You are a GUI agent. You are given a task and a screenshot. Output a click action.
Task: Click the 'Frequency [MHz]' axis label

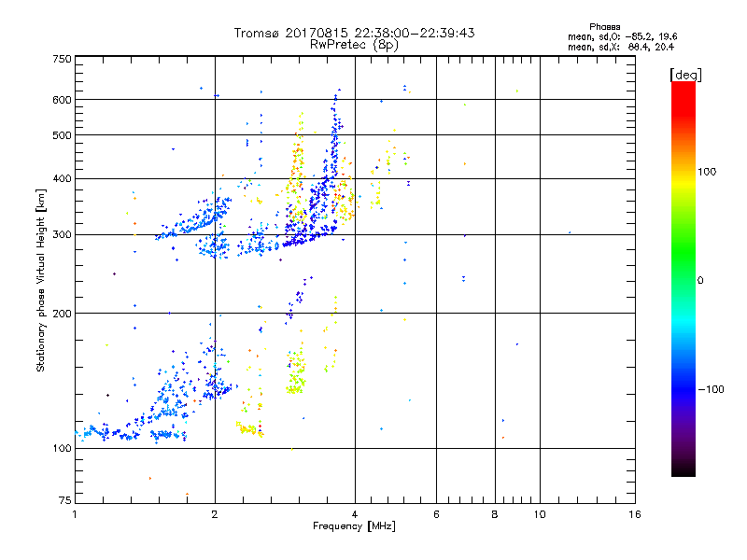pos(354,526)
